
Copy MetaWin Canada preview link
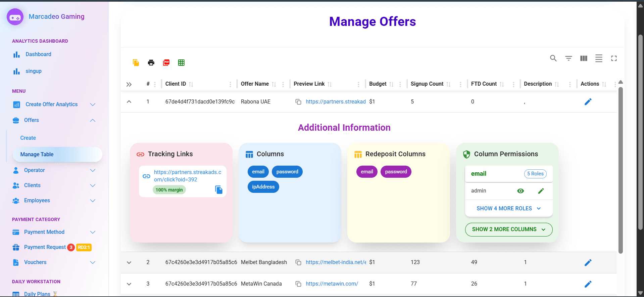click(x=298, y=284)
